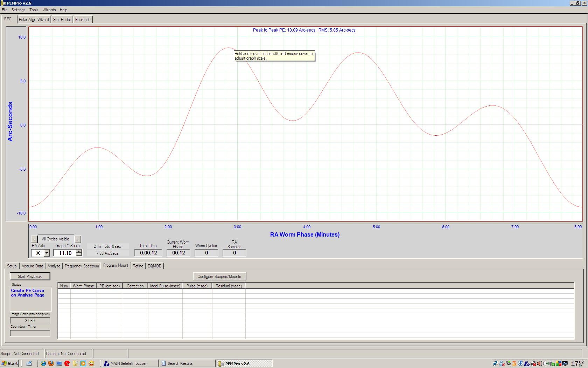Click the orange play-button quick launch icon
The image size is (588, 368).
click(x=83, y=363)
